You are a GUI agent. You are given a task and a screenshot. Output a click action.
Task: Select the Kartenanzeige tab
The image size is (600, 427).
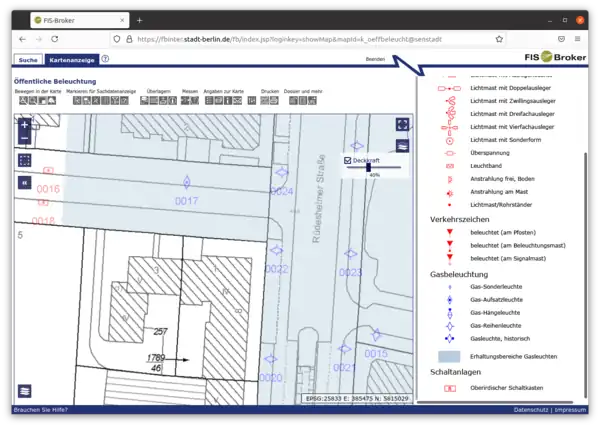[73, 60]
